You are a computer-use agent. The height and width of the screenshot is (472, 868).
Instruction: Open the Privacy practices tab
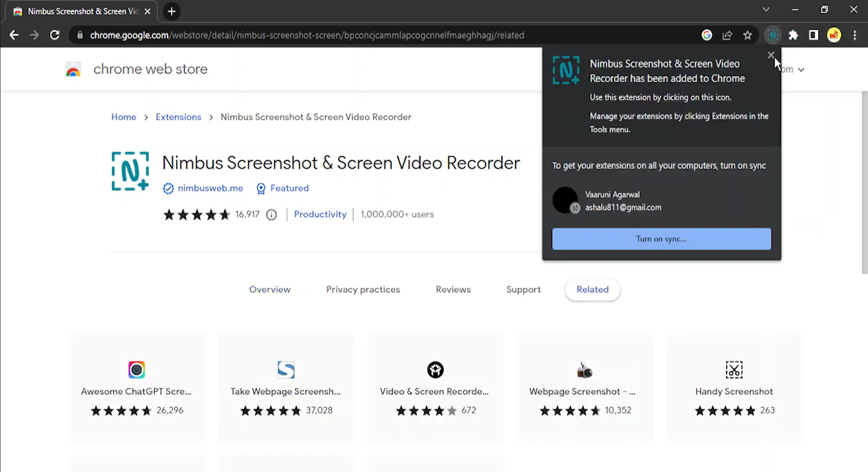(x=363, y=290)
